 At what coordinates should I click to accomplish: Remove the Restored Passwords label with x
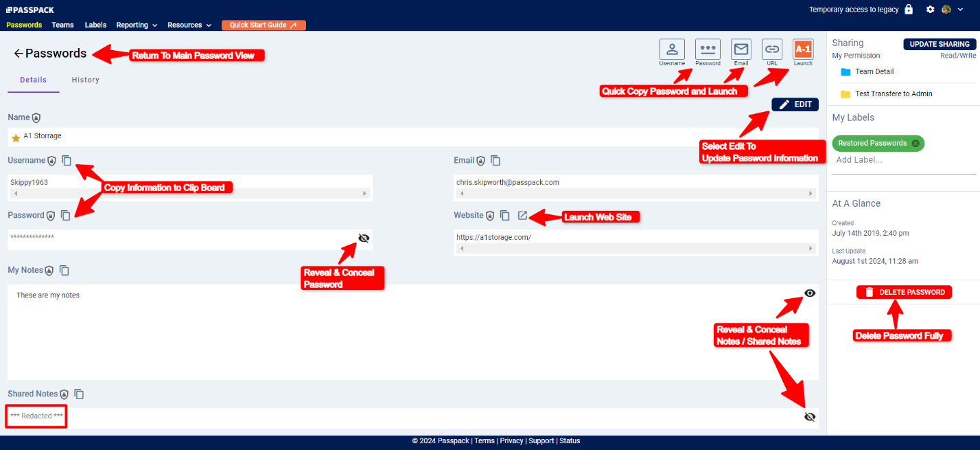click(915, 144)
